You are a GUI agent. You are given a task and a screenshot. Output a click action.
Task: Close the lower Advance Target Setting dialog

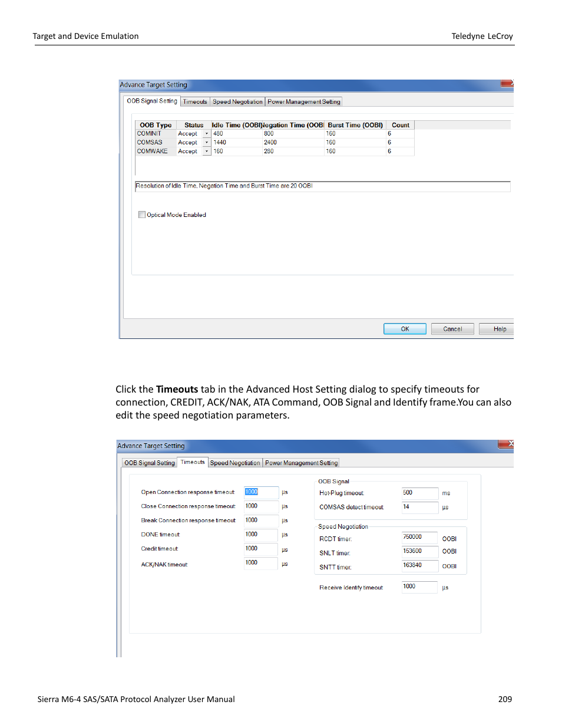(506, 444)
